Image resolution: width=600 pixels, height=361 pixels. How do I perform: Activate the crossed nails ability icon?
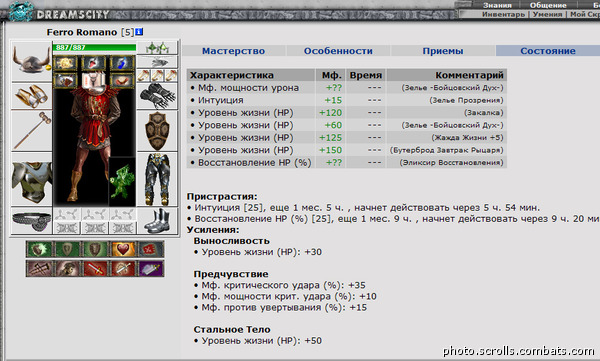39,268
